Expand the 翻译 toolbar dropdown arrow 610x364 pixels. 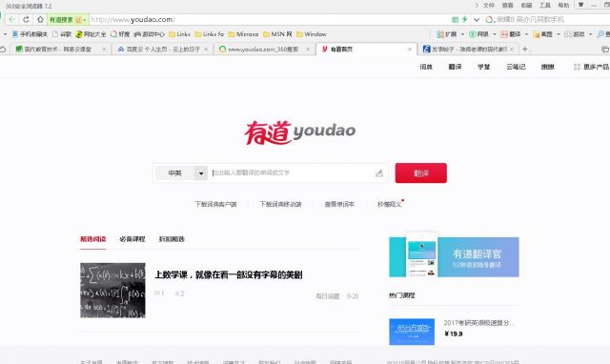[x=526, y=34]
